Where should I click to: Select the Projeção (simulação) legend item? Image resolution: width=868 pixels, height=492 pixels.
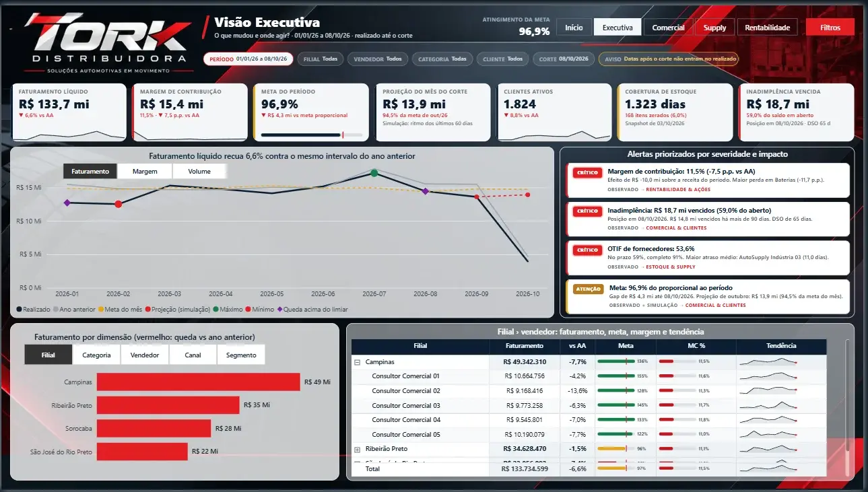point(178,310)
